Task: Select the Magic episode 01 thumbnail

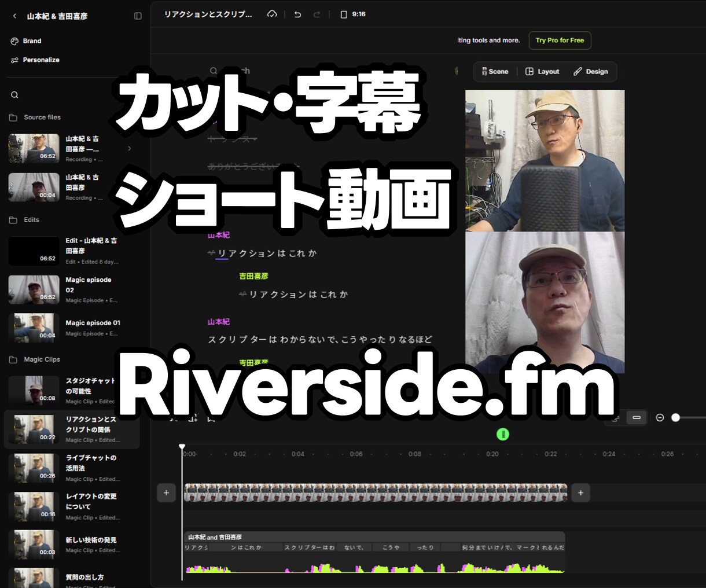Action: (34, 328)
